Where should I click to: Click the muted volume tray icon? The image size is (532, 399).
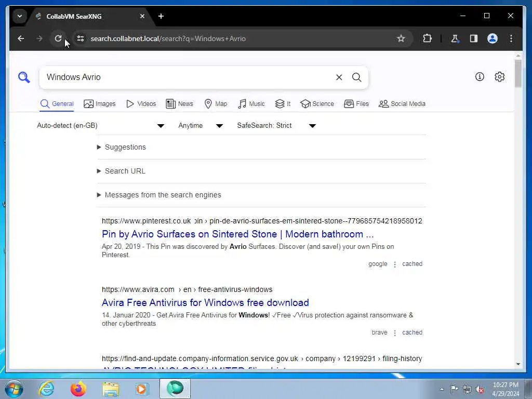click(480, 389)
